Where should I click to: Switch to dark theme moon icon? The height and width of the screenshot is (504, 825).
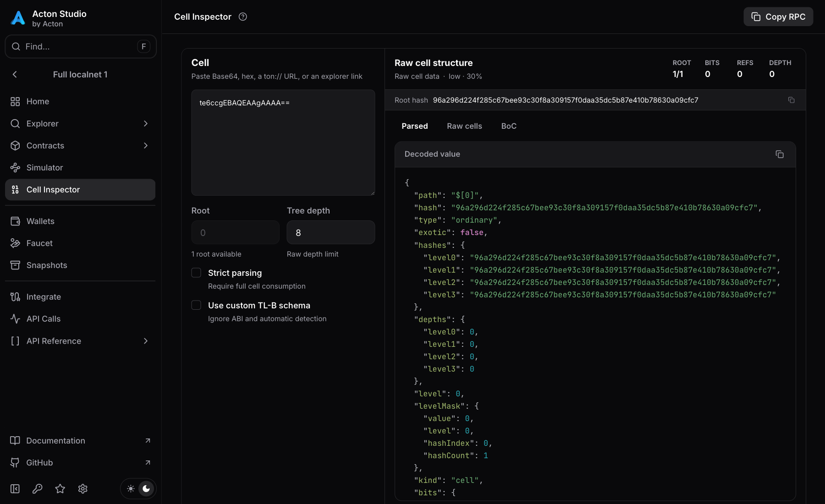(146, 488)
